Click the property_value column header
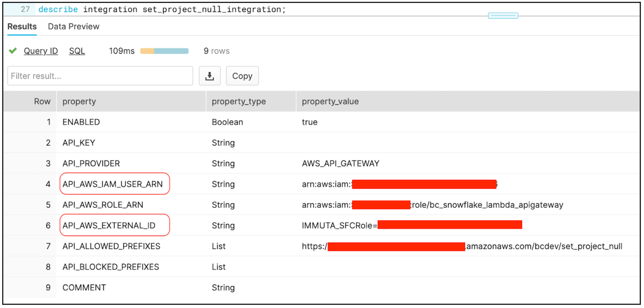 click(x=330, y=101)
